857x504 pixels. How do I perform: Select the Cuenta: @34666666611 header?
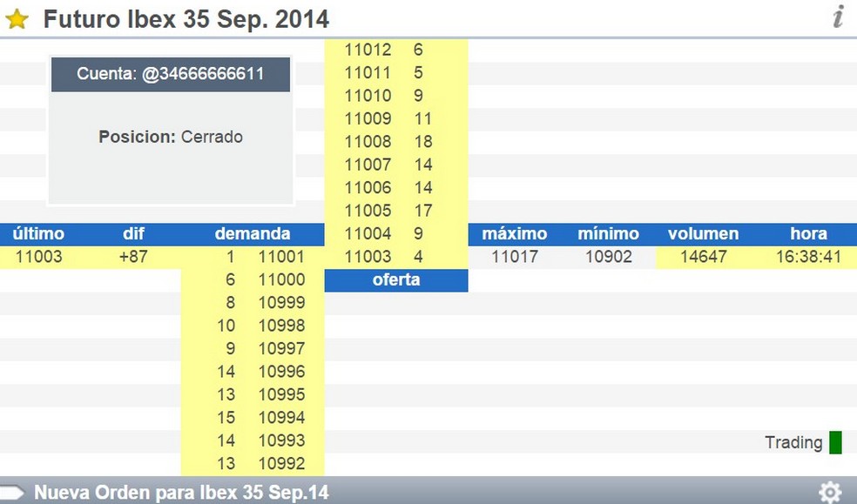171,74
